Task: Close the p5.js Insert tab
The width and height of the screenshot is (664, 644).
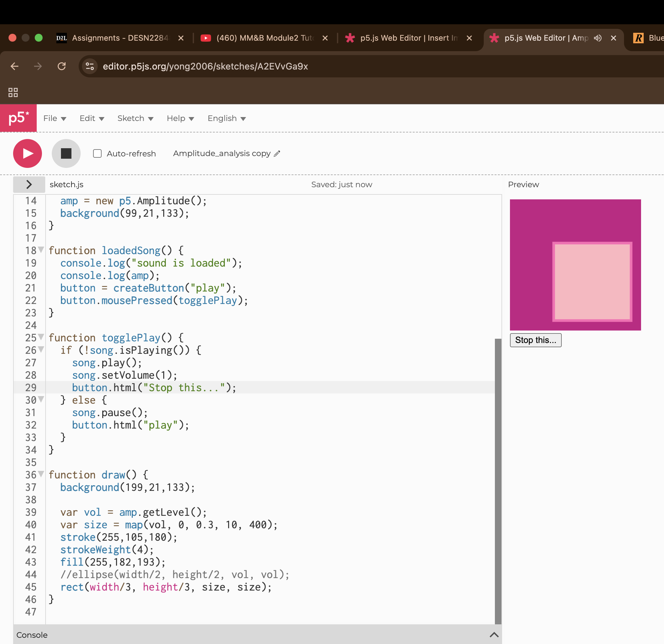Action: 469,38
